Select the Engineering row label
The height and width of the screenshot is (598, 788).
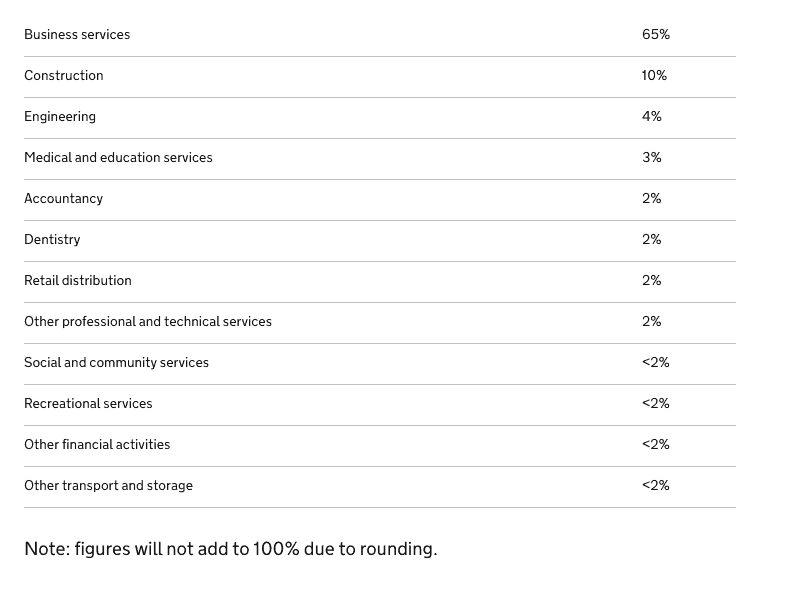pyautogui.click(x=60, y=117)
